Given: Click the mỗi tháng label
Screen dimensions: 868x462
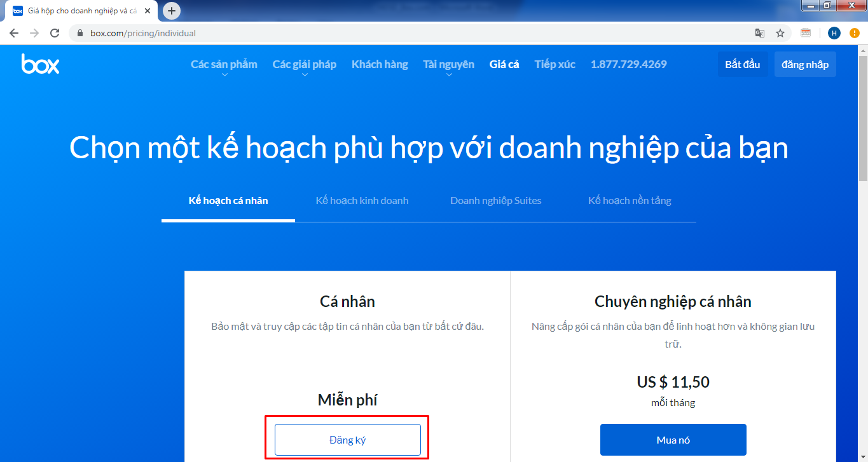Looking at the screenshot, I should (673, 403).
